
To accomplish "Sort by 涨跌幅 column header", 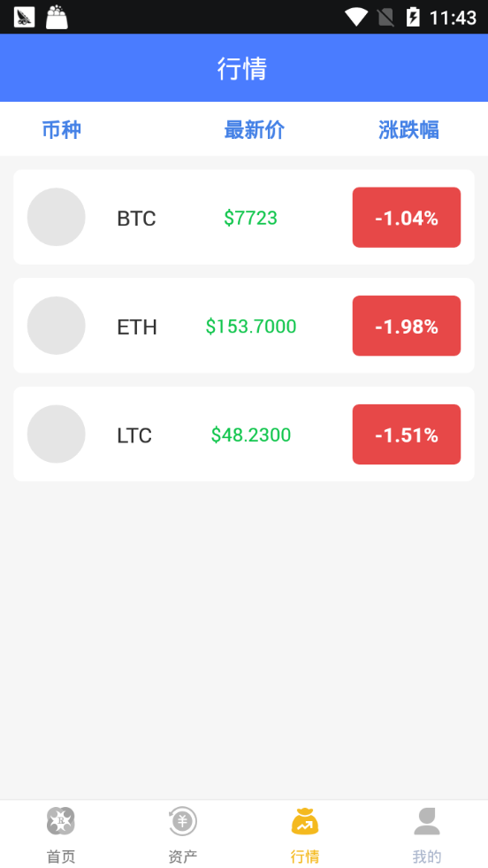I will click(x=409, y=130).
